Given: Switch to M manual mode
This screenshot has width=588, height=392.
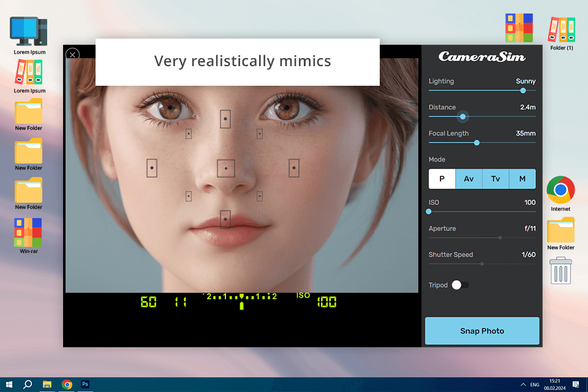Looking at the screenshot, I should click(522, 179).
